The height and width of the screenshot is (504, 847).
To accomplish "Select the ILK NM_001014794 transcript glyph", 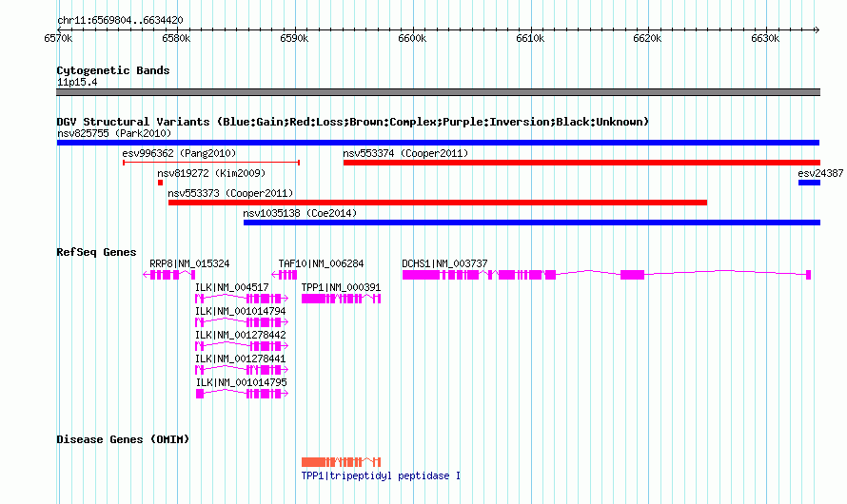I will pos(242,322).
